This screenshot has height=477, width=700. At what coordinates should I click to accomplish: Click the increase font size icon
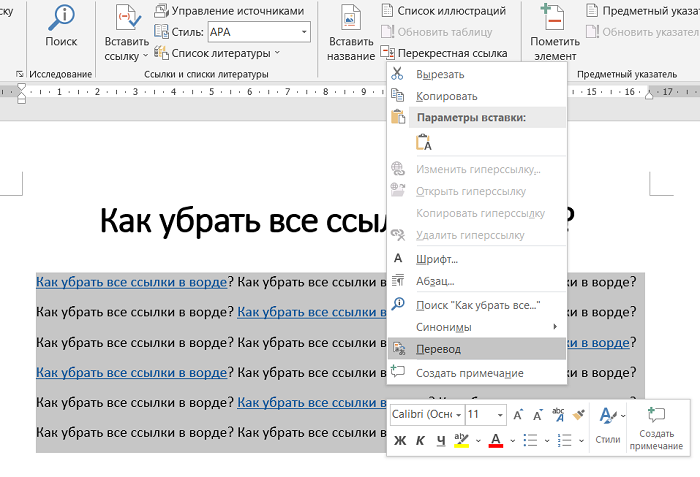(518, 415)
